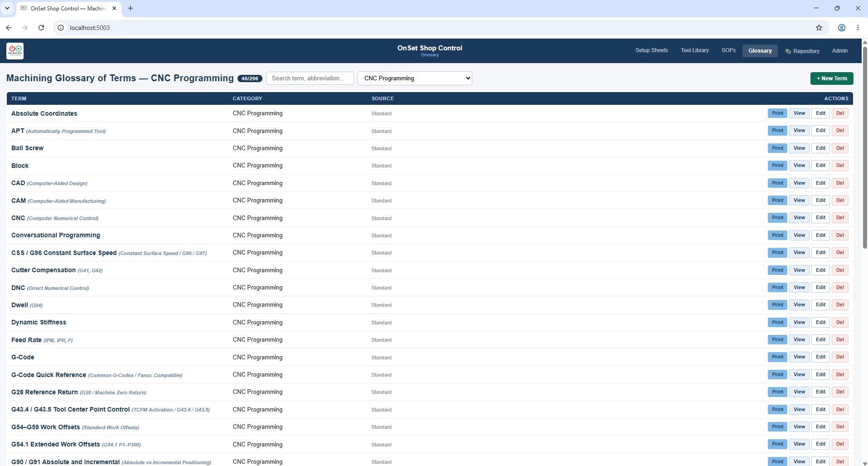868x466 pixels.
Task: Edit the G-Code term
Action: coord(820,357)
